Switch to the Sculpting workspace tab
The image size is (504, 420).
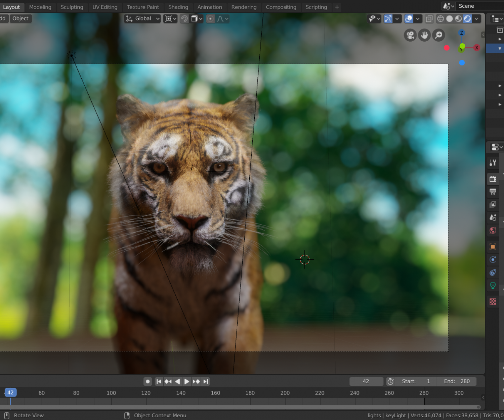coord(72,7)
